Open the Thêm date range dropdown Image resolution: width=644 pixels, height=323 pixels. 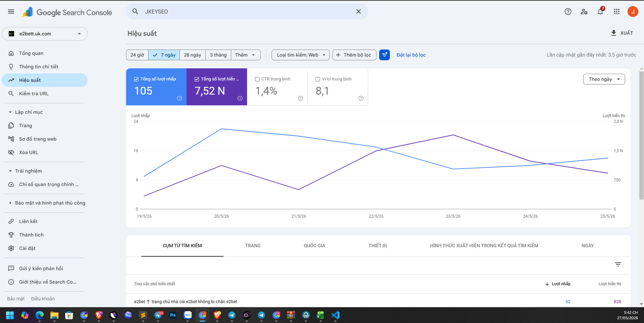coord(246,55)
